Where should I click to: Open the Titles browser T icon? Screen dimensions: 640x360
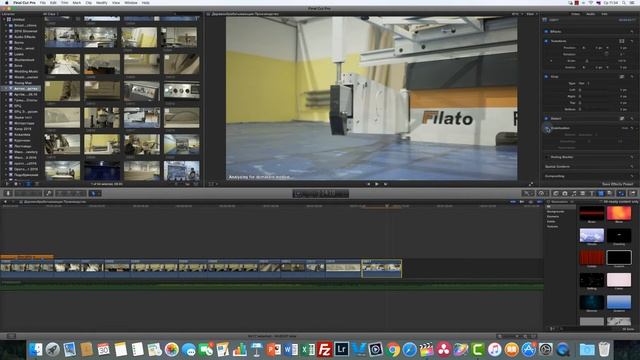click(x=591, y=193)
